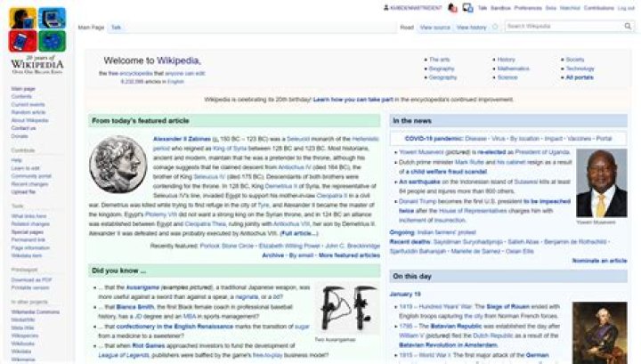
Task: Click the Wikipedia 20 years logo
Action: pyautogui.click(x=37, y=41)
